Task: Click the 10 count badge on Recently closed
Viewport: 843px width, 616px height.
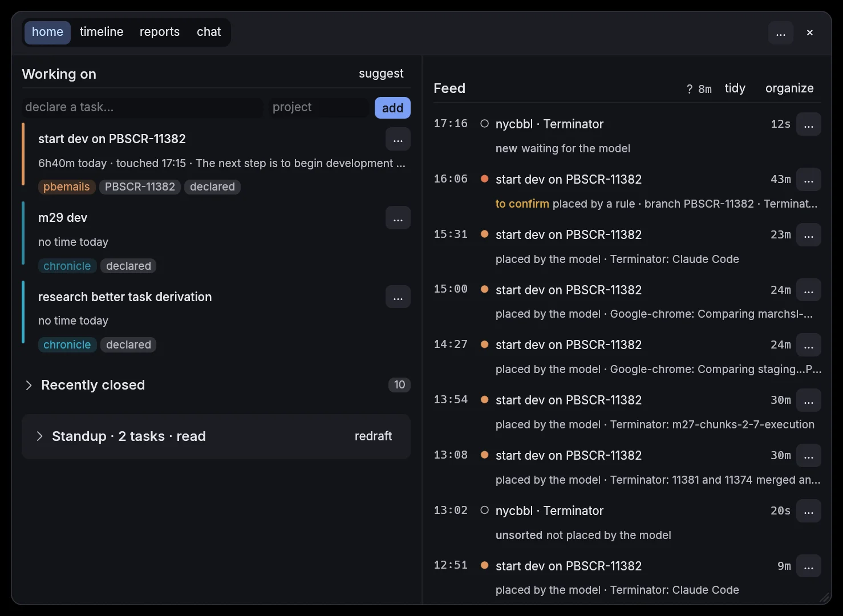Action: 399,385
